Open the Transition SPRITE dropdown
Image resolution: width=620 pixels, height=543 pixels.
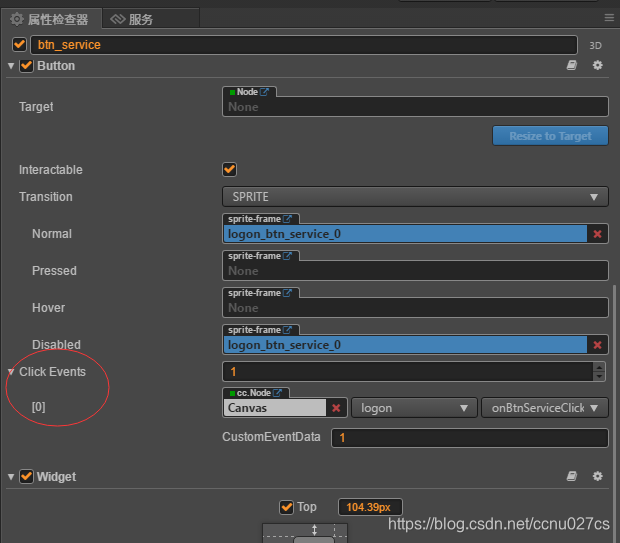415,197
